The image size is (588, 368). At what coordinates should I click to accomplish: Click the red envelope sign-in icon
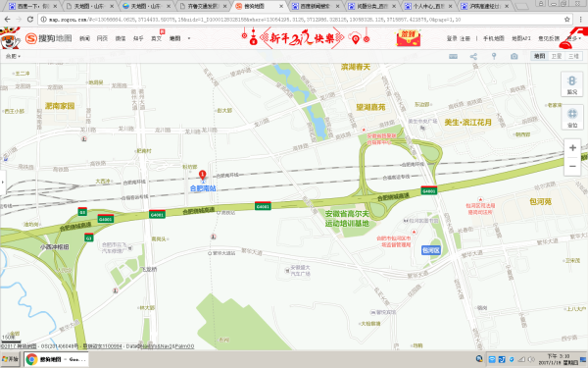point(408,38)
